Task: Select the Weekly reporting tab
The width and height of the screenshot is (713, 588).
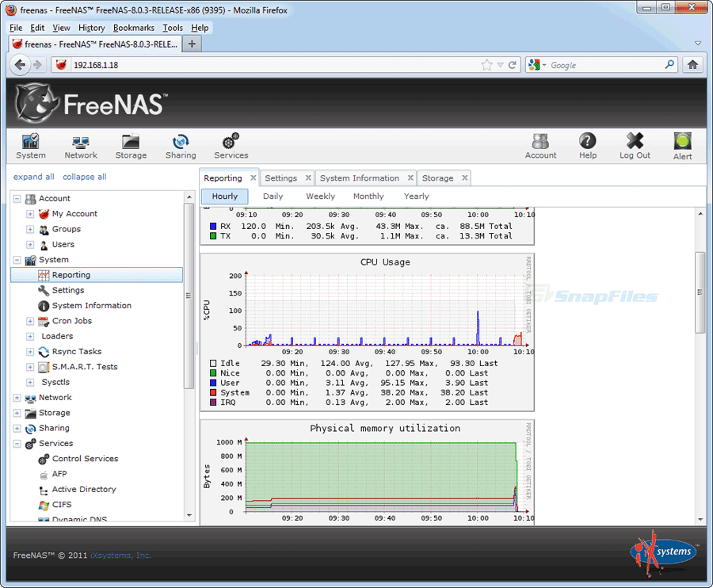Action: click(x=320, y=197)
